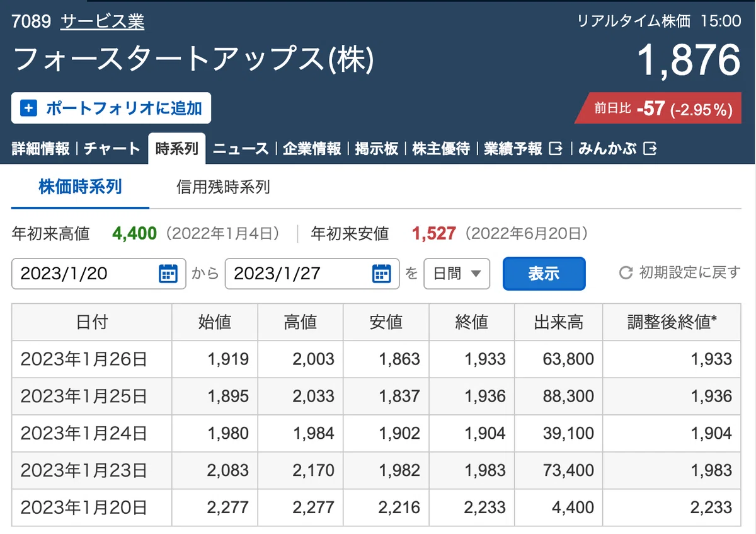The height and width of the screenshot is (534, 756).
Task: Open the みんかぶ link
Action: 607,149
